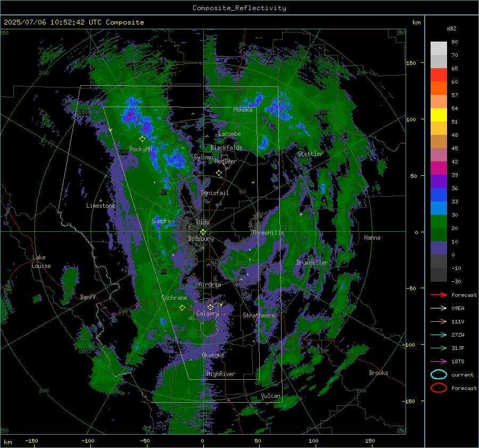Select the bright yellow swatch in the dBZ scale
The image size is (479, 448).
(x=439, y=115)
